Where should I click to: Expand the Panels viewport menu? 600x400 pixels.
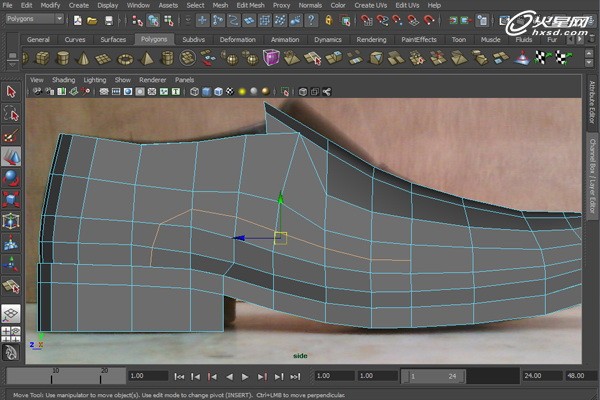[184, 79]
